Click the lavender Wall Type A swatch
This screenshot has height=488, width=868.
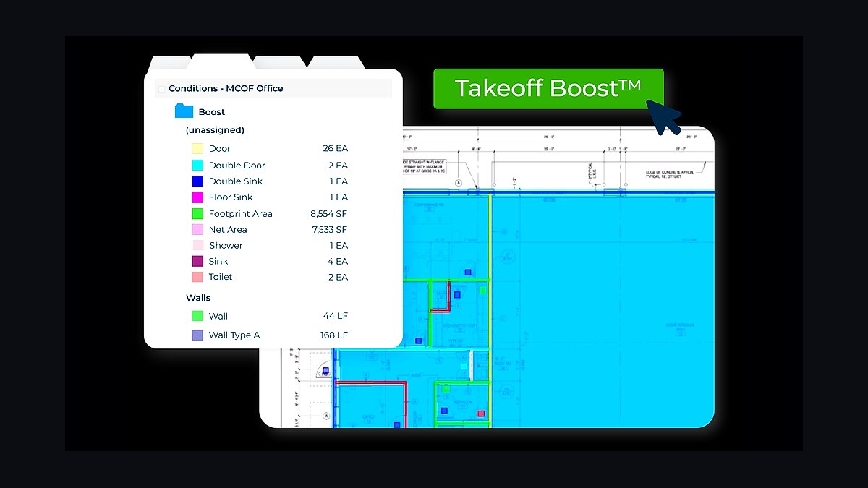[x=197, y=335]
